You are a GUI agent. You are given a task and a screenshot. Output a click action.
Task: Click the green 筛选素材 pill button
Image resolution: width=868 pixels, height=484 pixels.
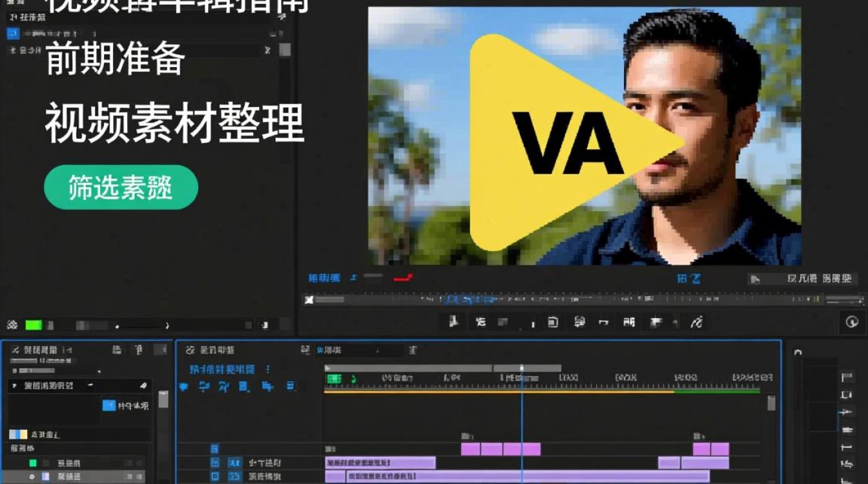click(121, 187)
